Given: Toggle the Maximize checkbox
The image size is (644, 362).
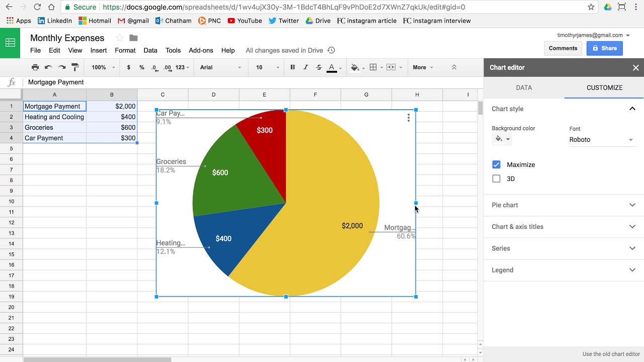Looking at the screenshot, I should [x=497, y=164].
